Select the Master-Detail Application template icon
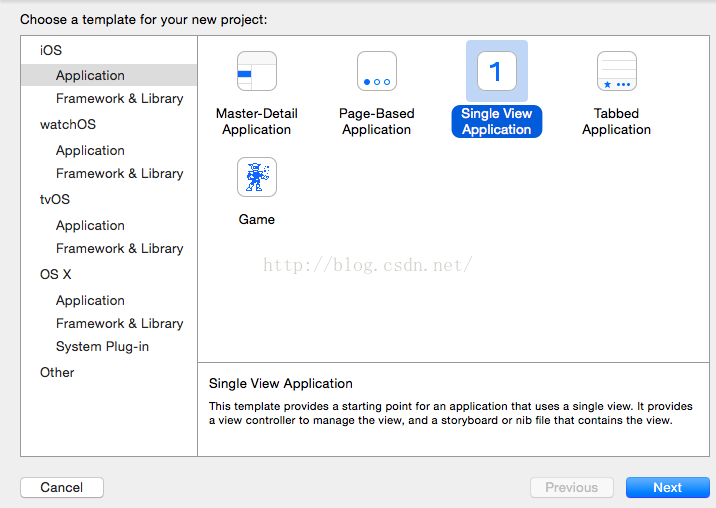 click(257, 71)
